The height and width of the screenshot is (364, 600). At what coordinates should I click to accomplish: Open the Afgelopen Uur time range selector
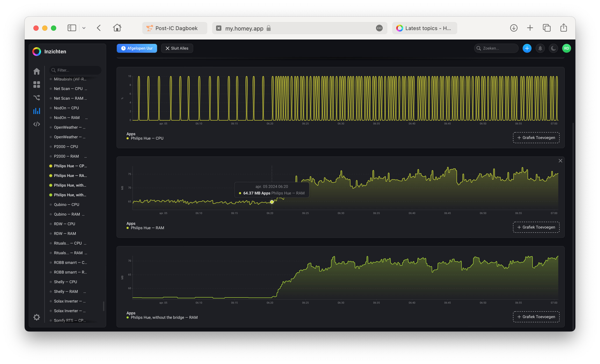click(137, 48)
